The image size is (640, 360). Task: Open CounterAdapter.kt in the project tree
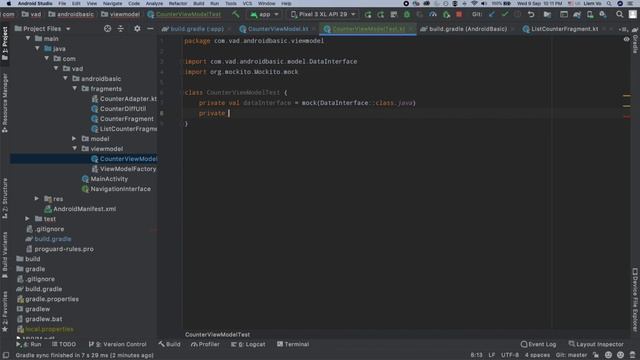[124, 99]
